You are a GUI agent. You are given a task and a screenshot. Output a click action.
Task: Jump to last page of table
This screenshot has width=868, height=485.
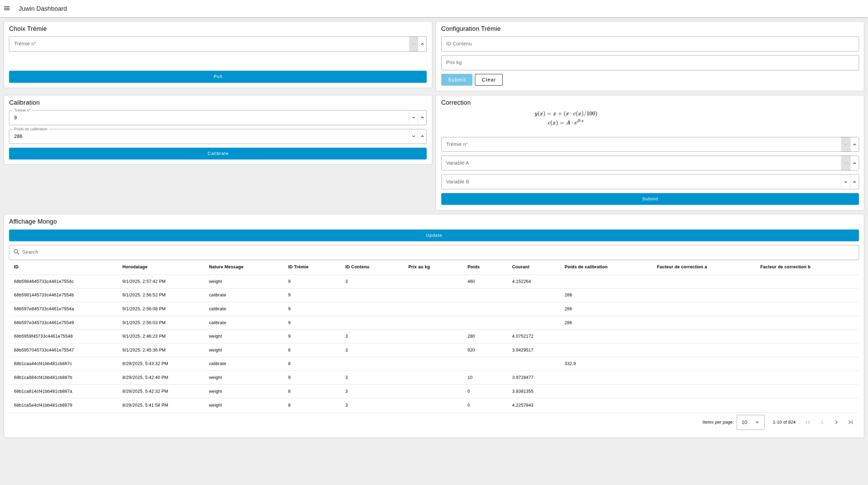[x=850, y=423]
